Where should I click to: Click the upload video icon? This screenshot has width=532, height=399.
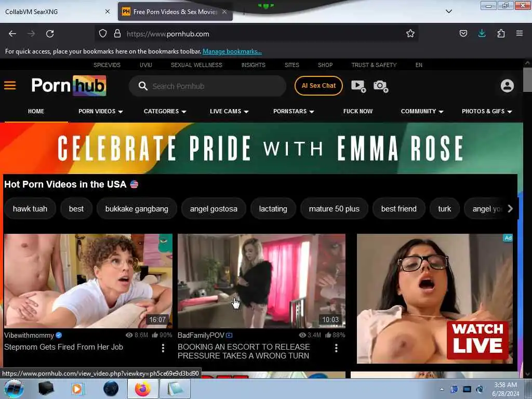[358, 86]
